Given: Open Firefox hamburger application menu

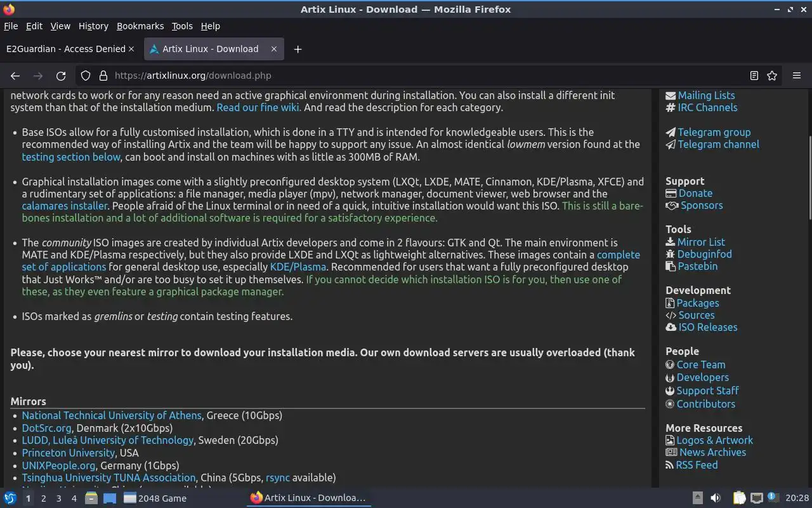Looking at the screenshot, I should tap(797, 76).
